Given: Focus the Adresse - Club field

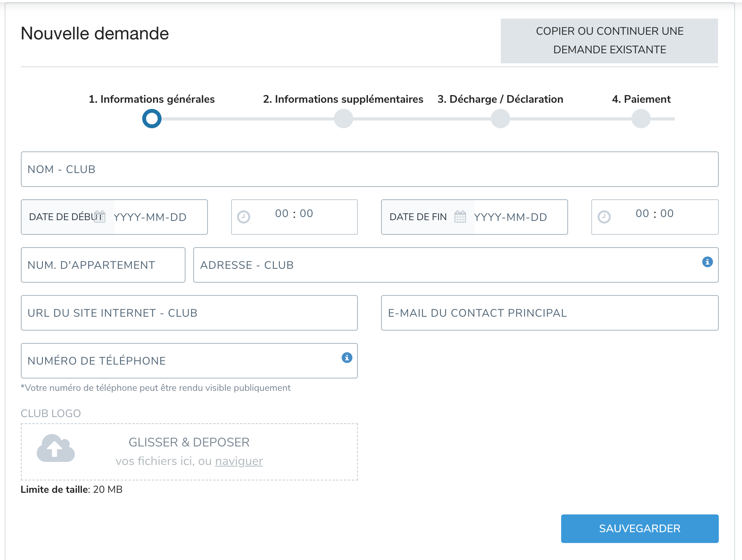Looking at the screenshot, I should (x=456, y=265).
